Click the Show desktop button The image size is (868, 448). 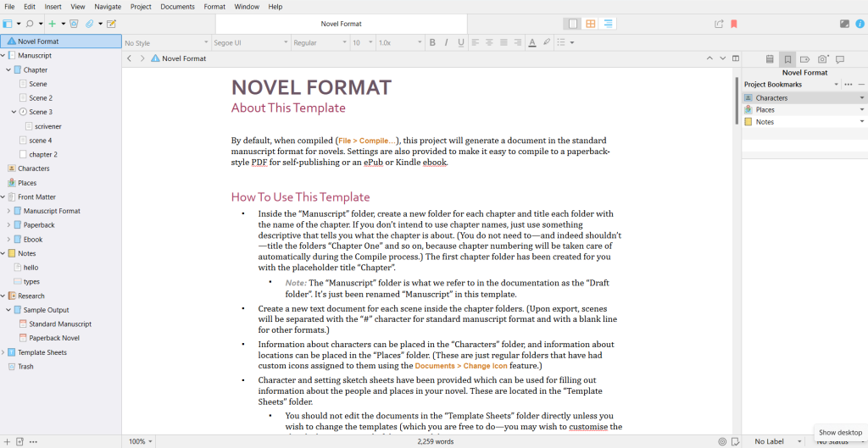[840, 432]
